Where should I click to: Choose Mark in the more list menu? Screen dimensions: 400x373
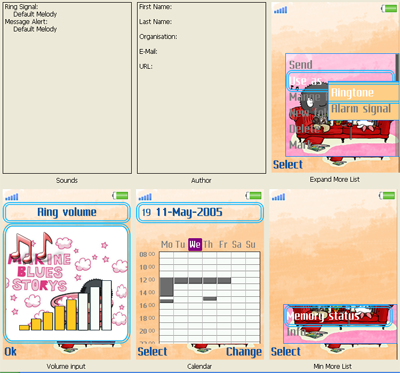[300, 145]
